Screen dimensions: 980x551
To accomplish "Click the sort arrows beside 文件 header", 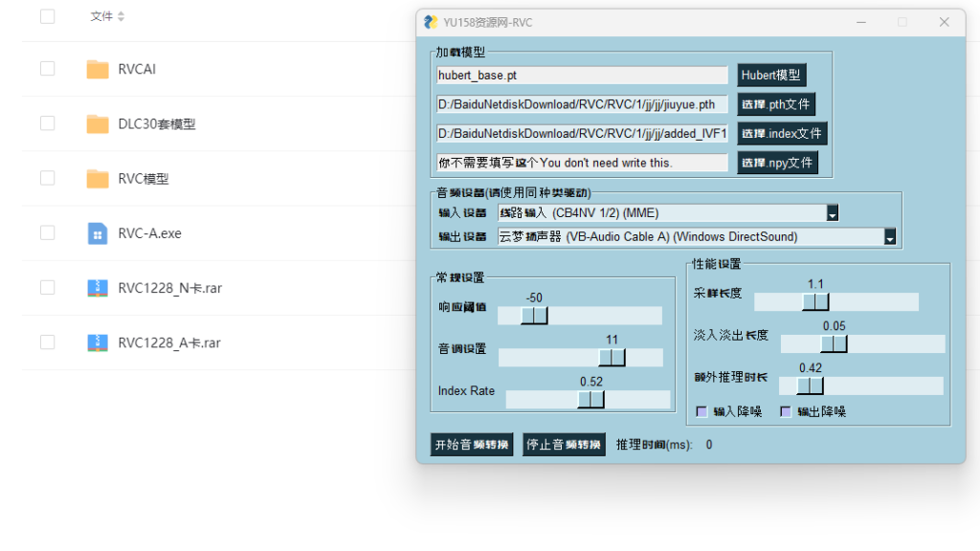I will point(122,16).
